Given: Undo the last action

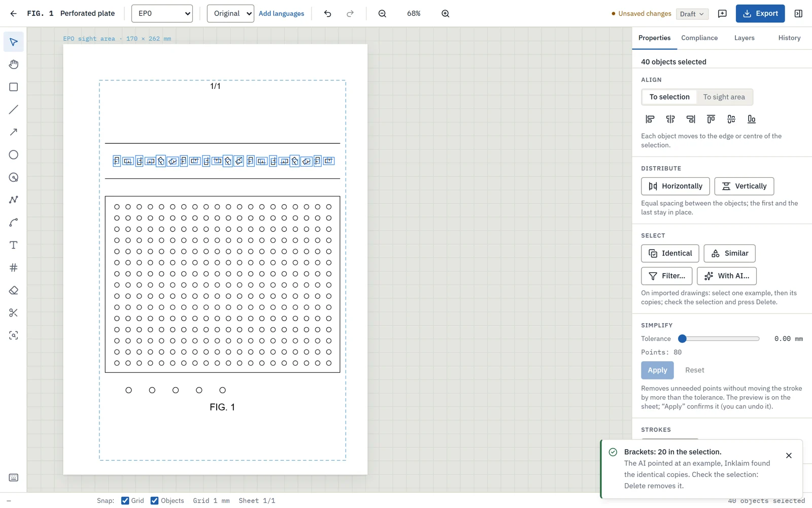Looking at the screenshot, I should [x=327, y=14].
